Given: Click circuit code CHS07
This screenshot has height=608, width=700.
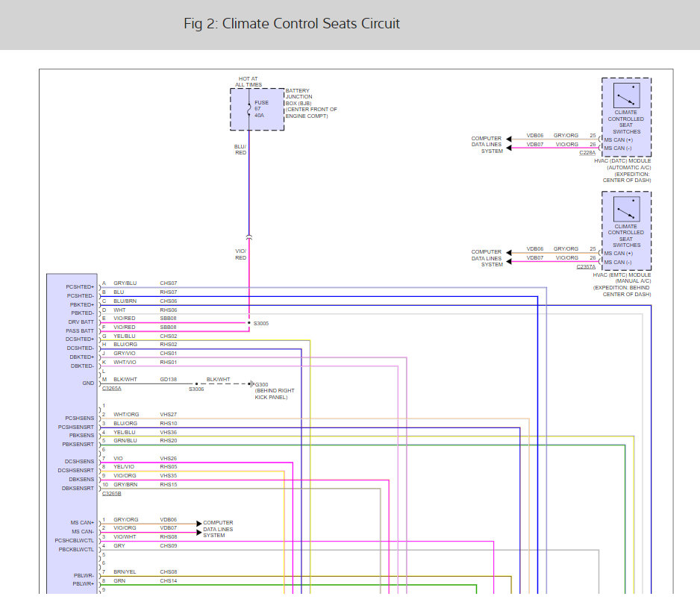Looking at the screenshot, I should tap(169, 283).
